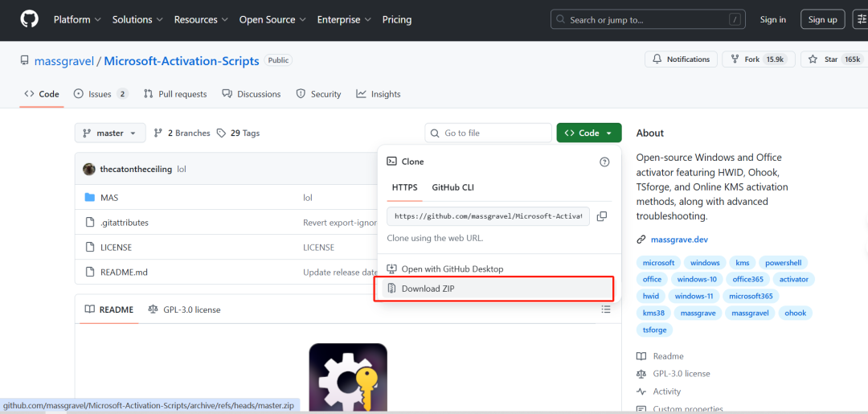Open the ohook topic tag
Viewport: 868px width, 414px height.
pos(795,313)
